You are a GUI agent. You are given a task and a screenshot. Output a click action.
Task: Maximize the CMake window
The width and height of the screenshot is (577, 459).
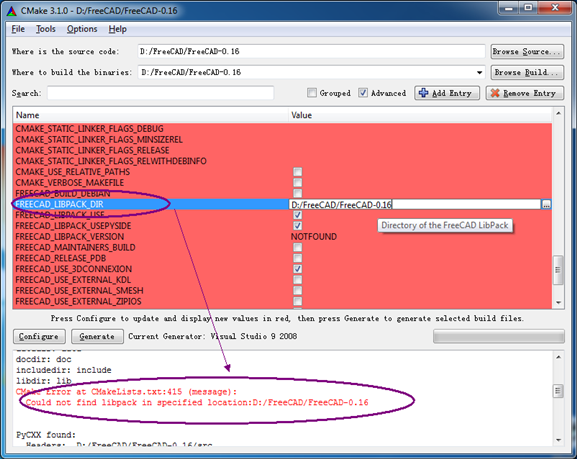pos(528,8)
